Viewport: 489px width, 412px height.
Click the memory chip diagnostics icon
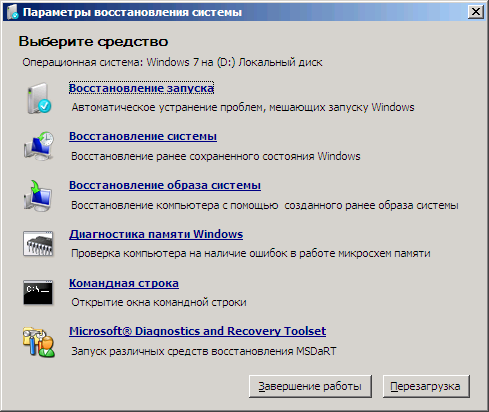tap(38, 244)
